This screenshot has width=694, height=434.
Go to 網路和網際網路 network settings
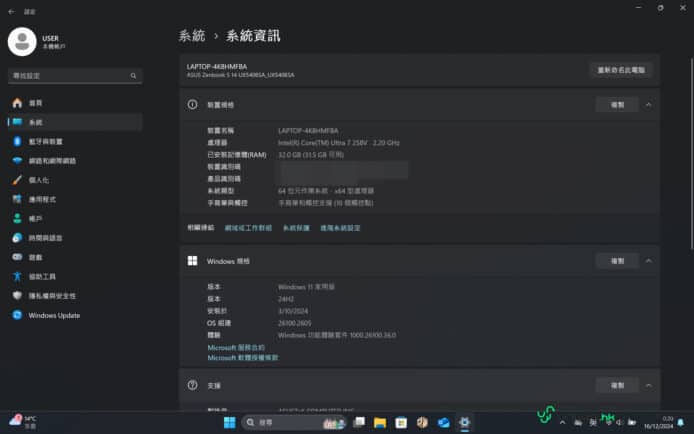click(x=52, y=160)
